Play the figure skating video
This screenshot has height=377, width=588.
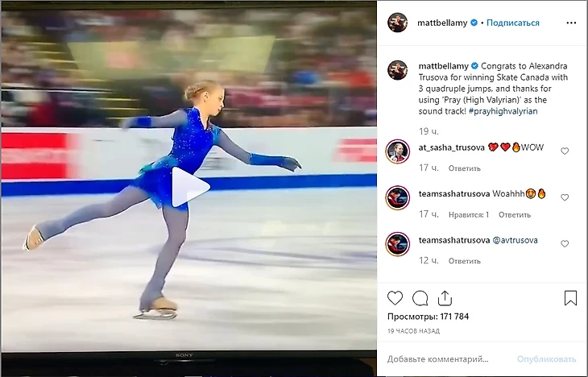point(191,186)
